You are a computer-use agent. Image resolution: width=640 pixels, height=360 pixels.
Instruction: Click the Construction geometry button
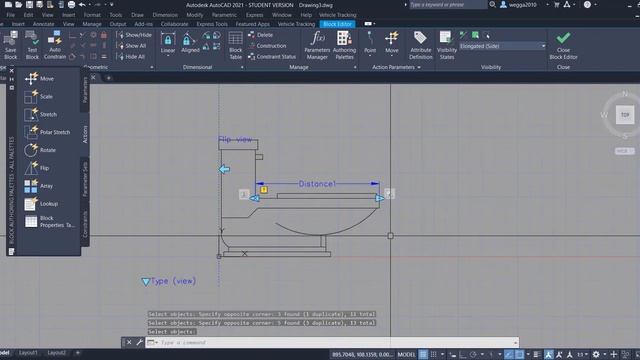(x=267, y=46)
